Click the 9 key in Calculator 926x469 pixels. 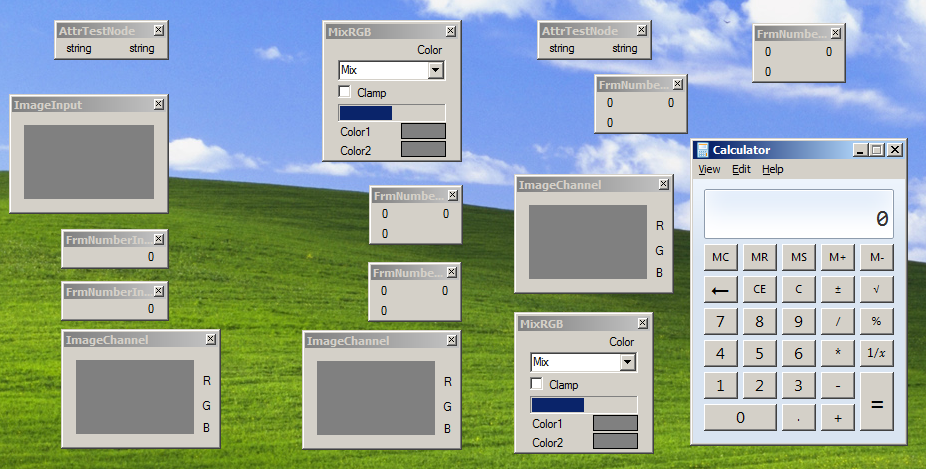(x=798, y=321)
